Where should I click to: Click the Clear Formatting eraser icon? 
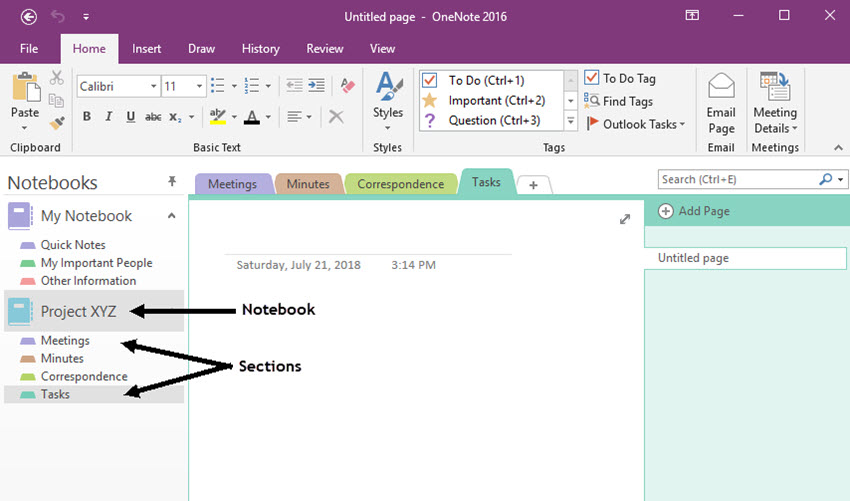pyautogui.click(x=347, y=85)
